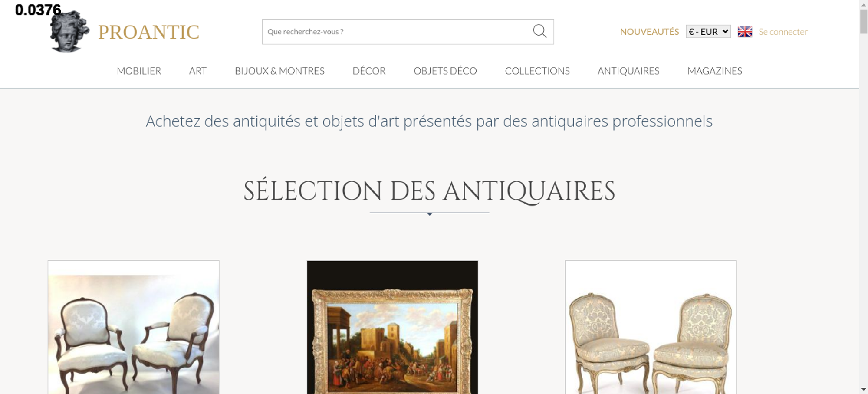Viewport: 868px width, 394px height.
Task: Open the Magazines menu
Action: click(715, 71)
